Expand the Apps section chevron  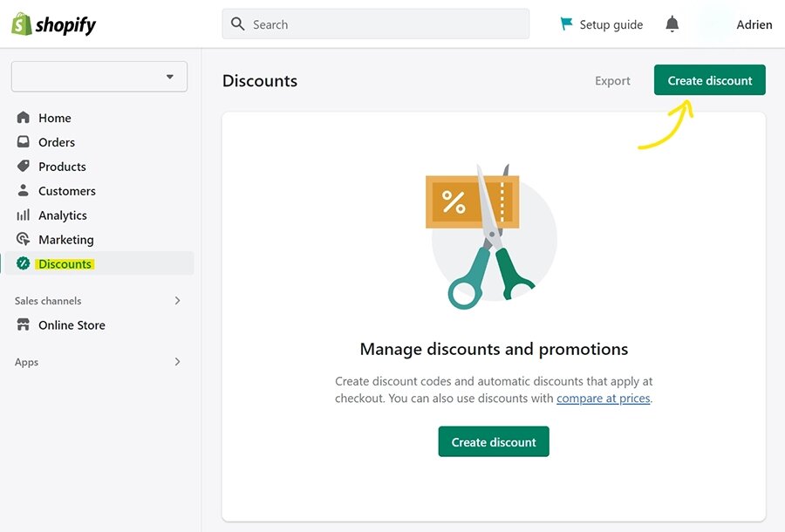click(x=177, y=361)
